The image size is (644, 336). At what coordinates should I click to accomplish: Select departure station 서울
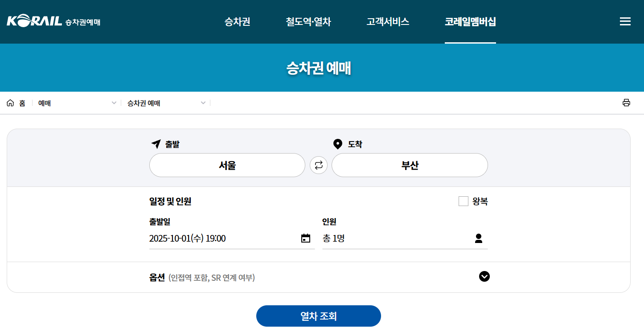[x=227, y=165]
